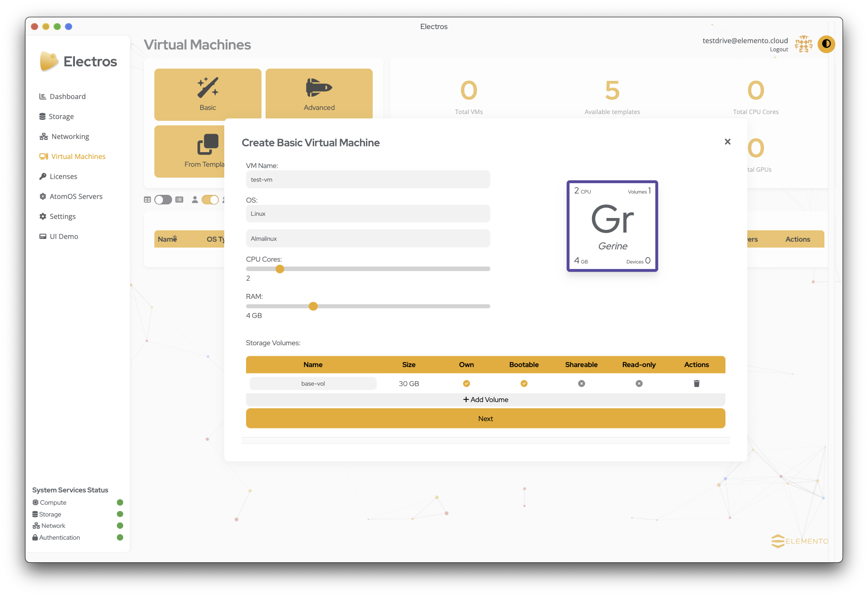868x596 pixels.
Task: Click the grid view icon
Action: point(148,199)
